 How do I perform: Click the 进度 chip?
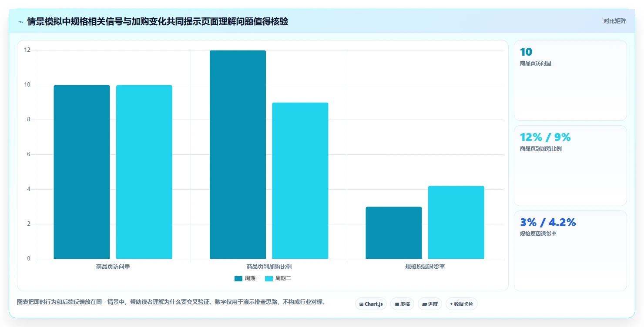click(x=430, y=304)
